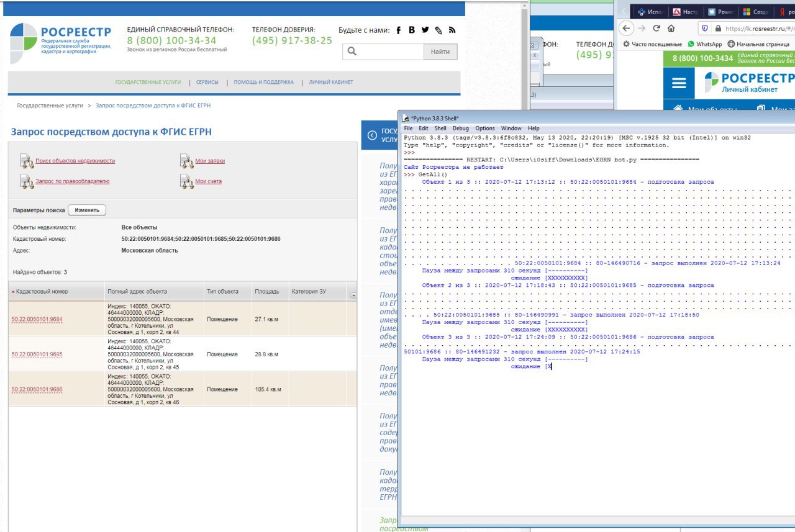
Task: Click magnifier icon in site search box
Action: (352, 52)
